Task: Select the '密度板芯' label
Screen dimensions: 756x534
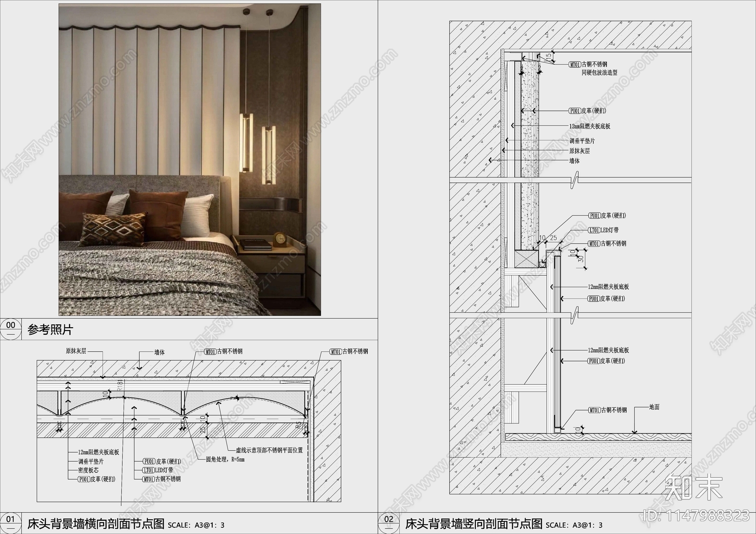Action: coord(88,470)
